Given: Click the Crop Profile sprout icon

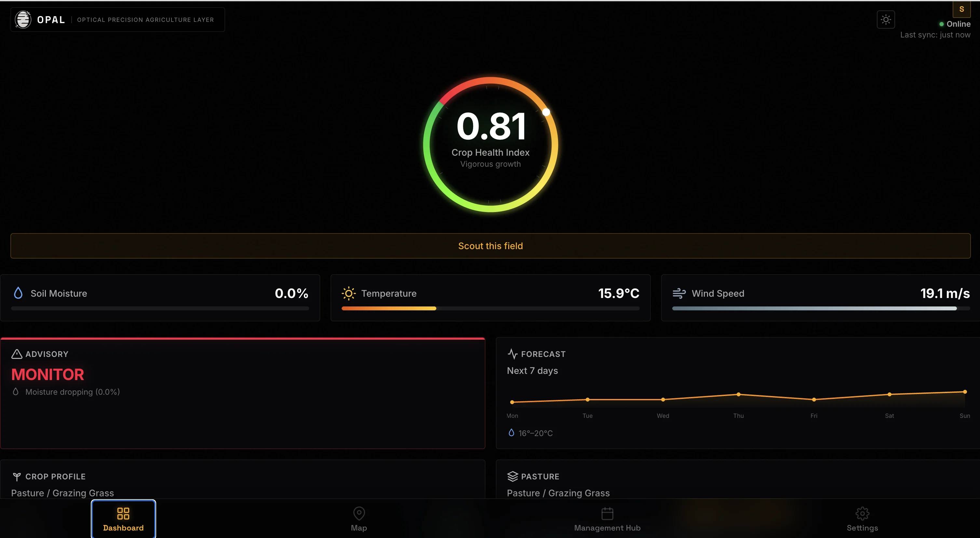Looking at the screenshot, I should 17,476.
